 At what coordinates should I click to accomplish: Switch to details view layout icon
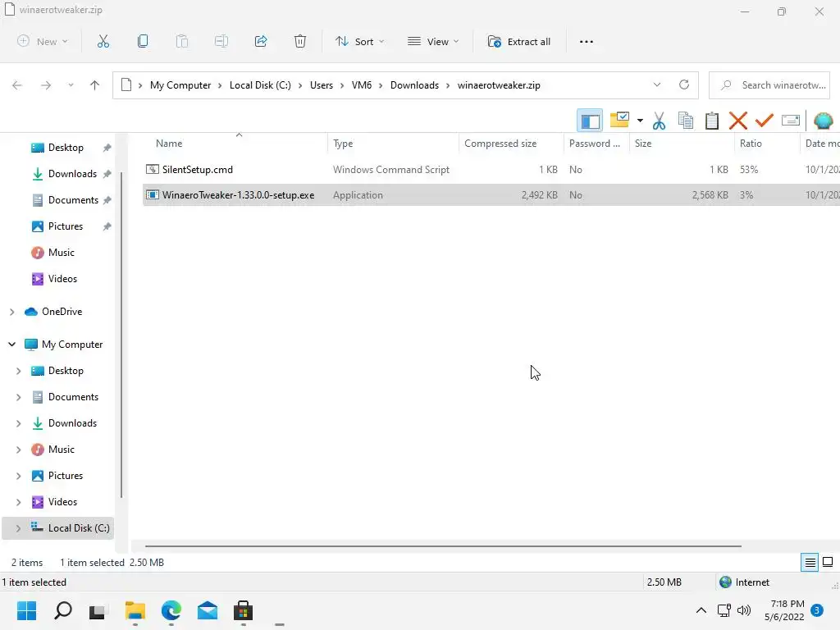click(x=810, y=563)
